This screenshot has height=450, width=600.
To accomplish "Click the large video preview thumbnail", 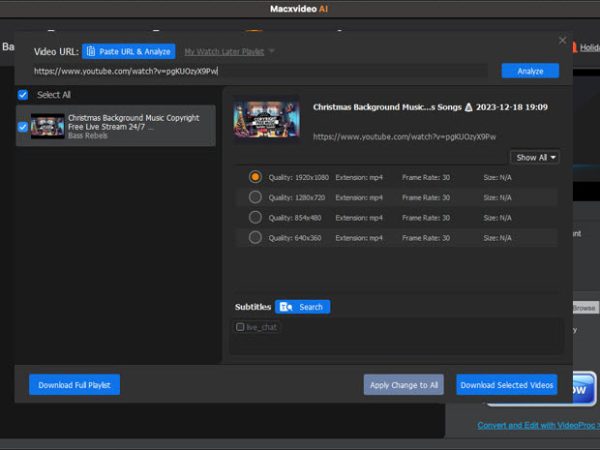I will point(267,119).
